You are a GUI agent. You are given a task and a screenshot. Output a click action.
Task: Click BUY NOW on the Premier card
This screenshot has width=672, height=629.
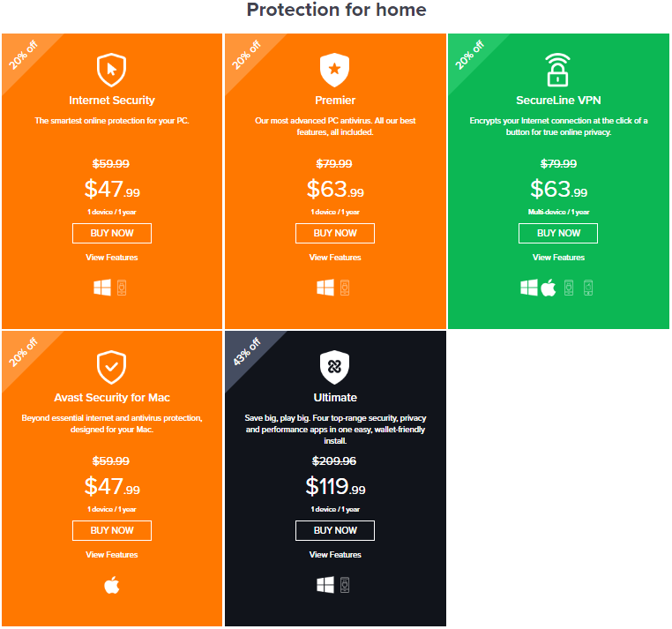(x=335, y=233)
